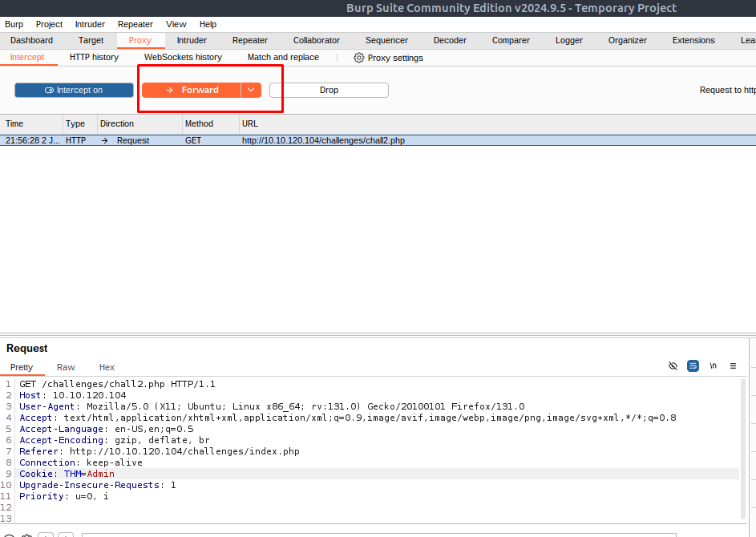
Task: Select the Pretty request view tab
Action: click(22, 367)
